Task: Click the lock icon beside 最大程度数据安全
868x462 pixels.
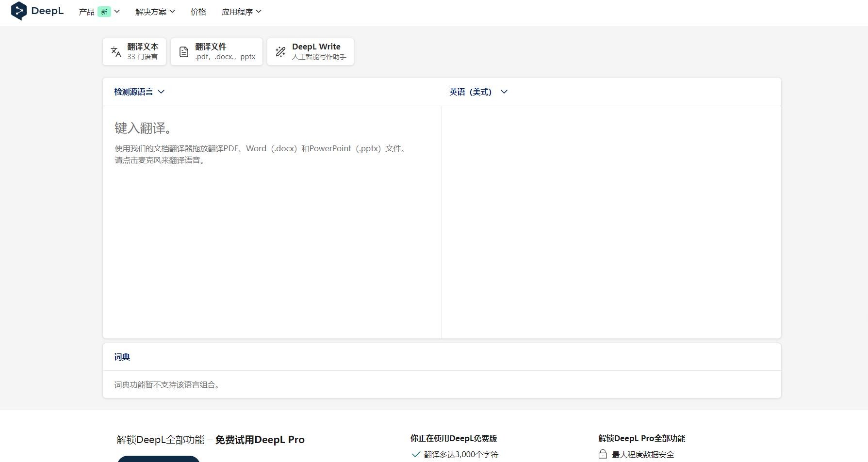Action: (603, 454)
